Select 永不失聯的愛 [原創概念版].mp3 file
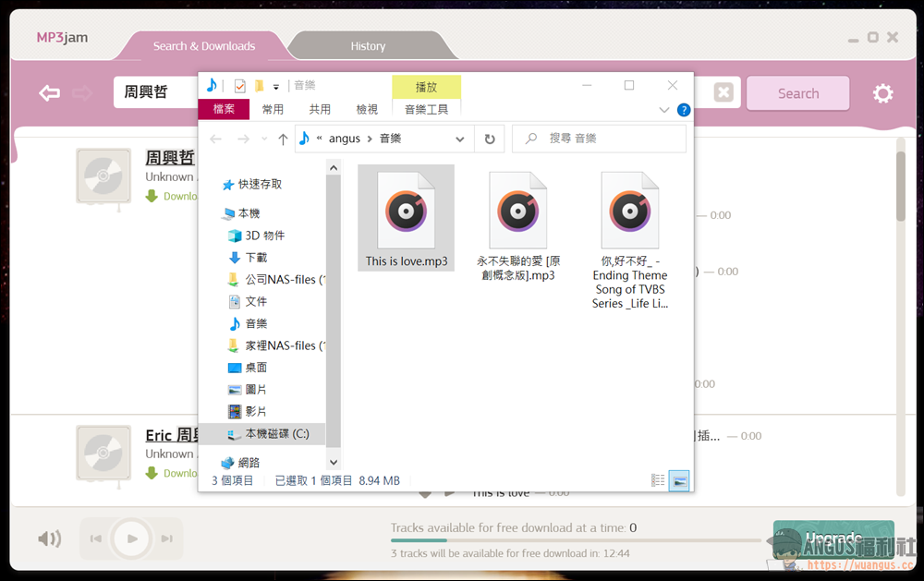The image size is (924, 581). 518,226
